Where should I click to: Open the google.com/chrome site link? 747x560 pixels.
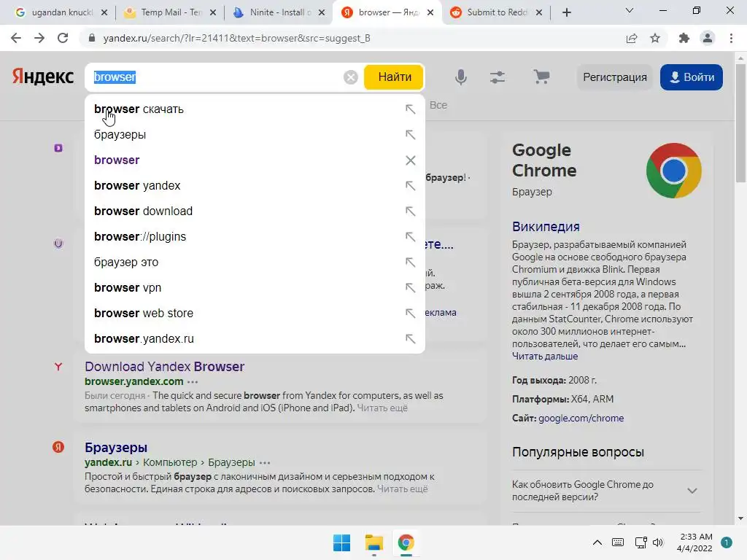[x=581, y=418]
